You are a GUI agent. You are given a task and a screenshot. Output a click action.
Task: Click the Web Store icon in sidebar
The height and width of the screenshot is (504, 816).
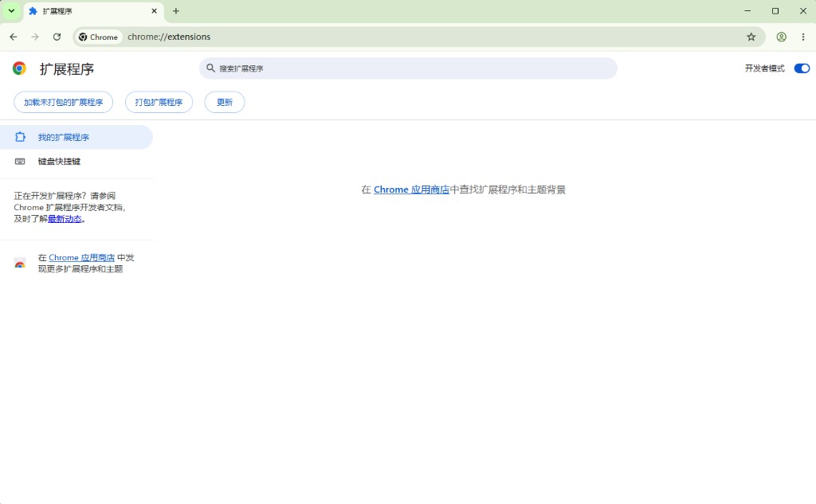[20, 264]
